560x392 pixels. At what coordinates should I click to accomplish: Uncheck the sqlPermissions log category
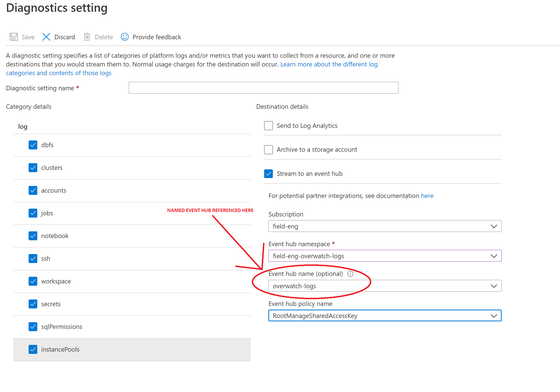coord(33,327)
